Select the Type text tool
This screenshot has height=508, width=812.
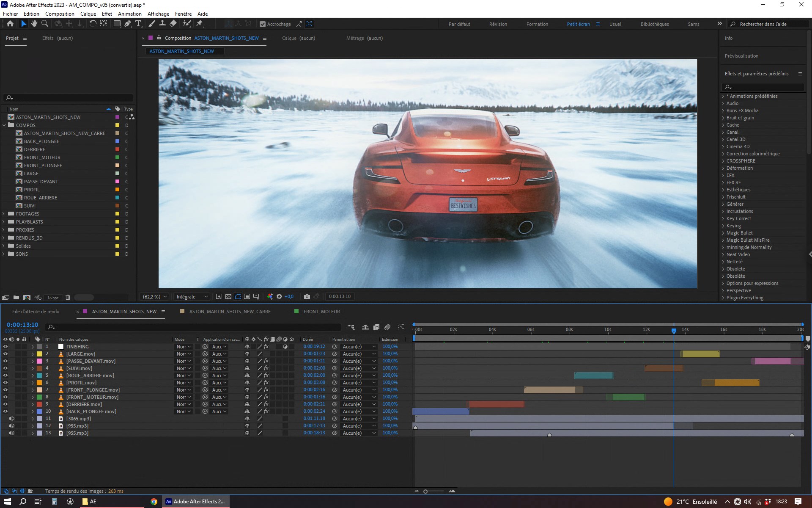[138, 24]
